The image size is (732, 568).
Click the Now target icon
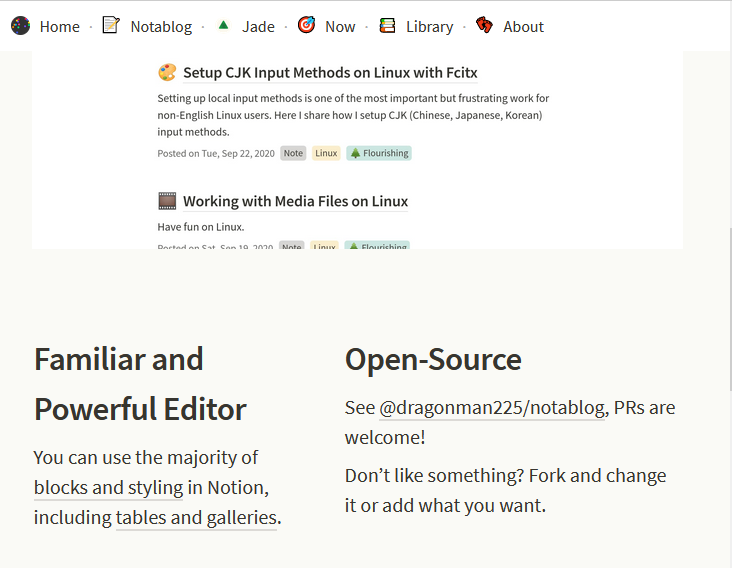306,26
